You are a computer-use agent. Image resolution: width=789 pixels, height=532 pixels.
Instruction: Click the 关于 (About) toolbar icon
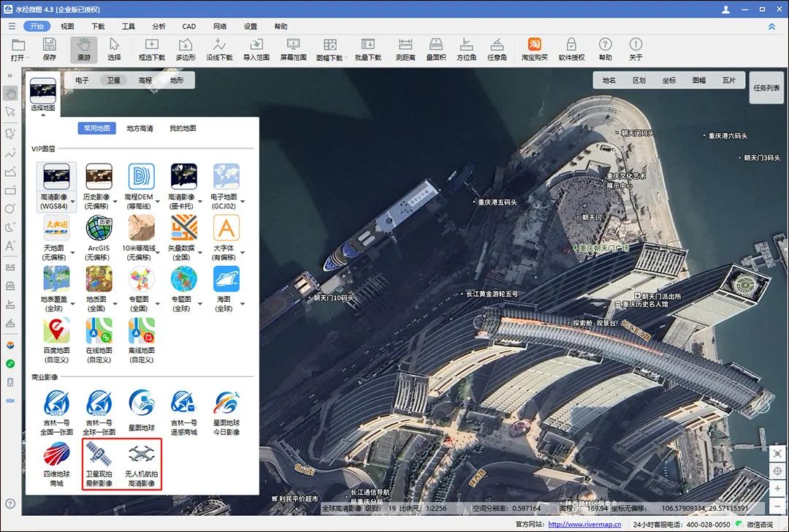636,49
